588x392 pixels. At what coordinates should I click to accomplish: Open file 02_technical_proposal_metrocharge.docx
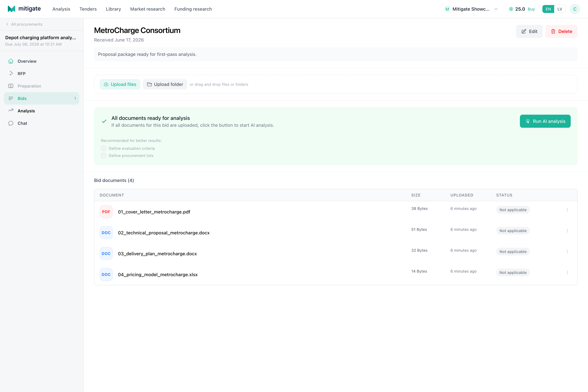(x=164, y=233)
